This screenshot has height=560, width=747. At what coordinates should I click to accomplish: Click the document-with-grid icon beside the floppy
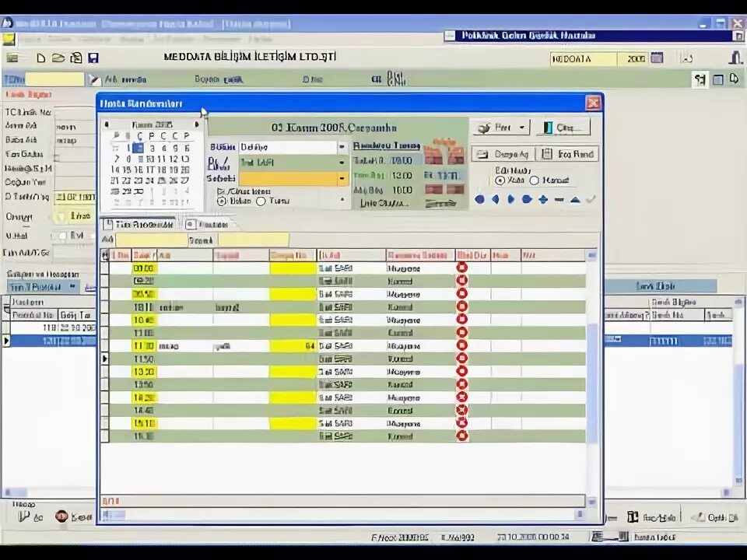coord(75,58)
